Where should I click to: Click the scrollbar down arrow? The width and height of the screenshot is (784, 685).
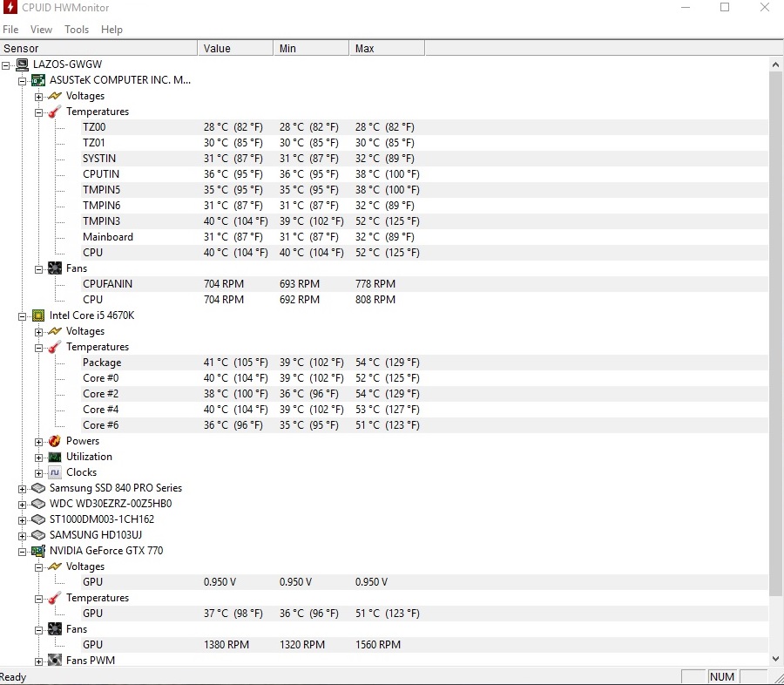[x=775, y=659]
